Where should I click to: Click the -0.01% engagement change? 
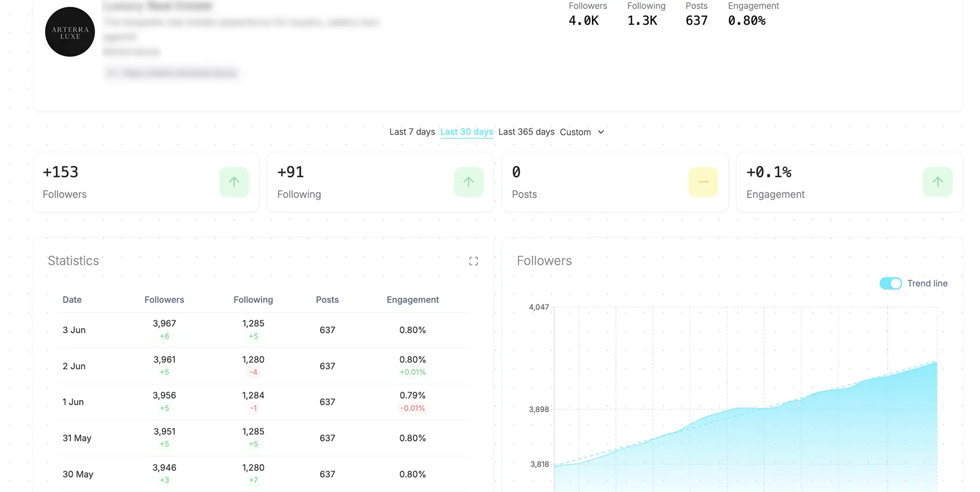coord(413,408)
